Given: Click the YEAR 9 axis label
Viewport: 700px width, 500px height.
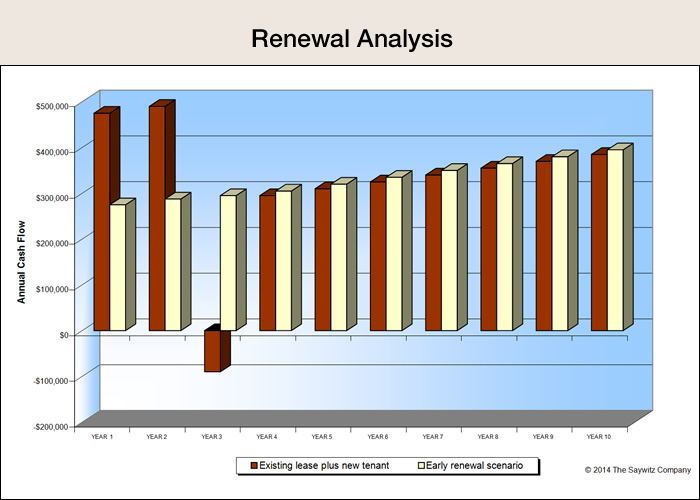Looking at the screenshot, I should click(543, 437).
